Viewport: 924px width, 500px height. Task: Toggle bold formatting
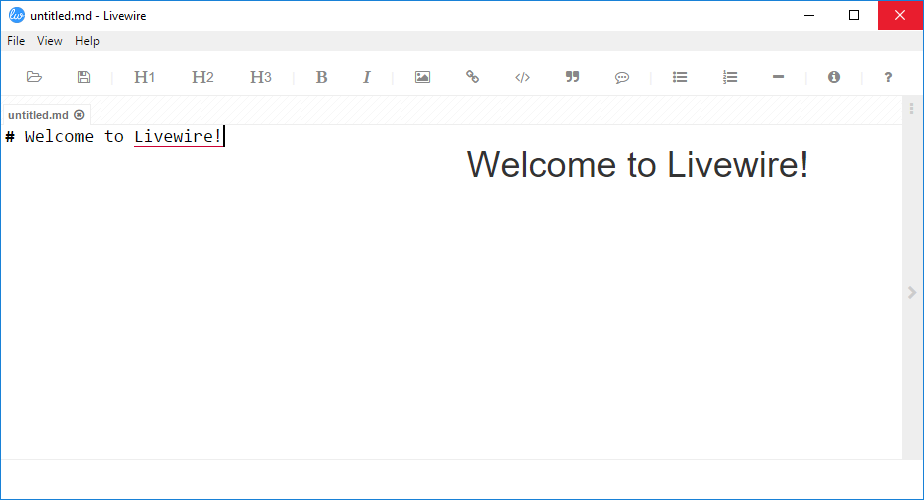coord(321,77)
